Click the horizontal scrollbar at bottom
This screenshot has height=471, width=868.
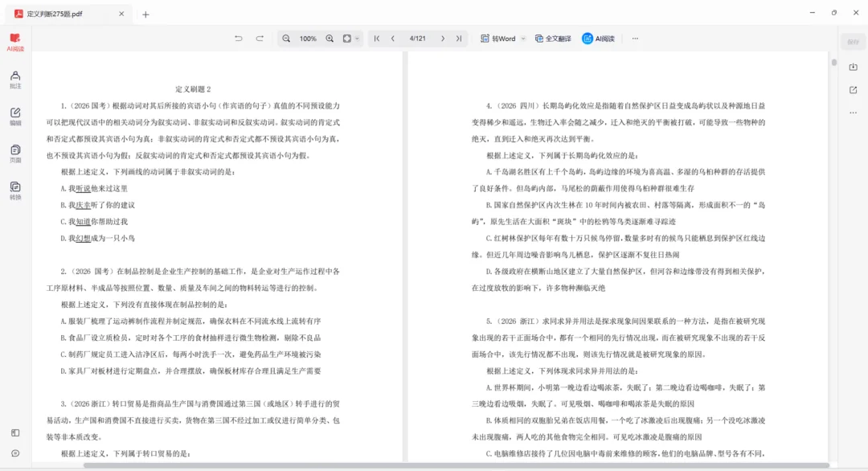pyautogui.click(x=457, y=465)
